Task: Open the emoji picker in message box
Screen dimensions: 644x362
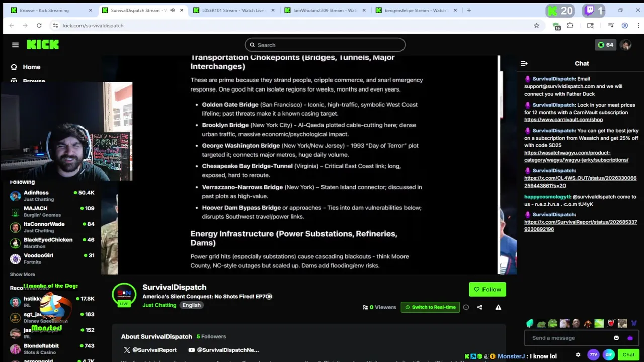Action: click(616, 338)
